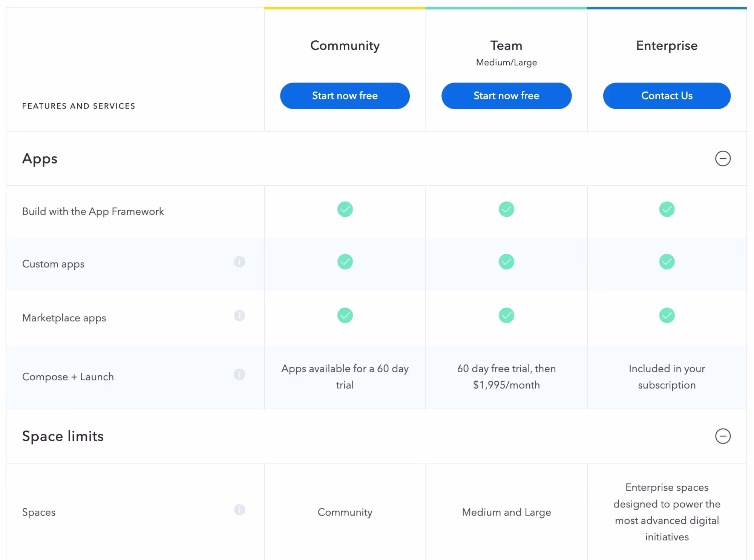Click Community checkmark for Custom apps
This screenshot has width=754, height=560.
345,262
